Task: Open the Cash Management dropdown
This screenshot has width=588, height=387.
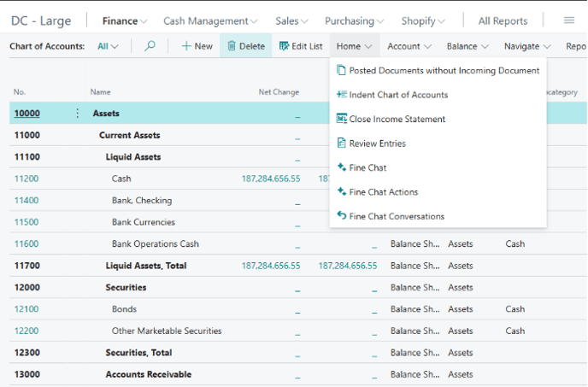Action: point(210,21)
